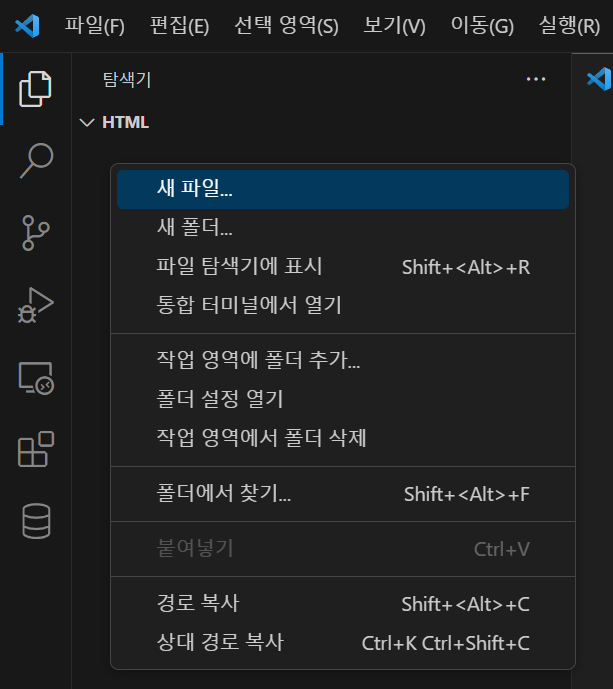This screenshot has width=613, height=689.
Task: Select 작업 영역에서 폴더 삭제 entry
Action: (343, 438)
